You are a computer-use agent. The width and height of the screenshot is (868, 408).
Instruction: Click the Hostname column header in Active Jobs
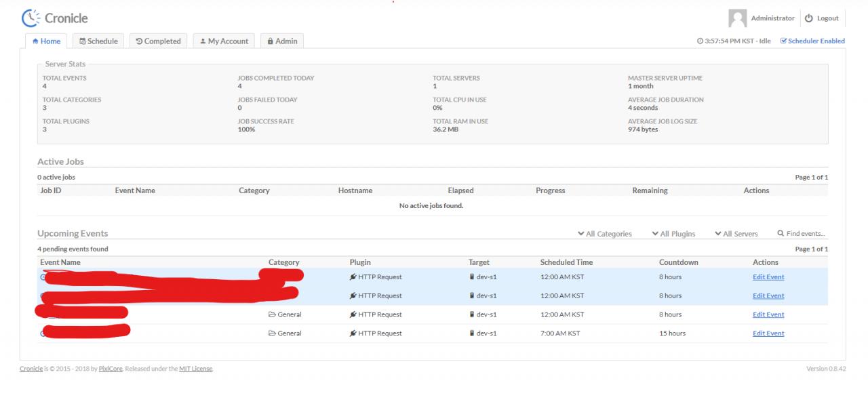[x=355, y=190]
